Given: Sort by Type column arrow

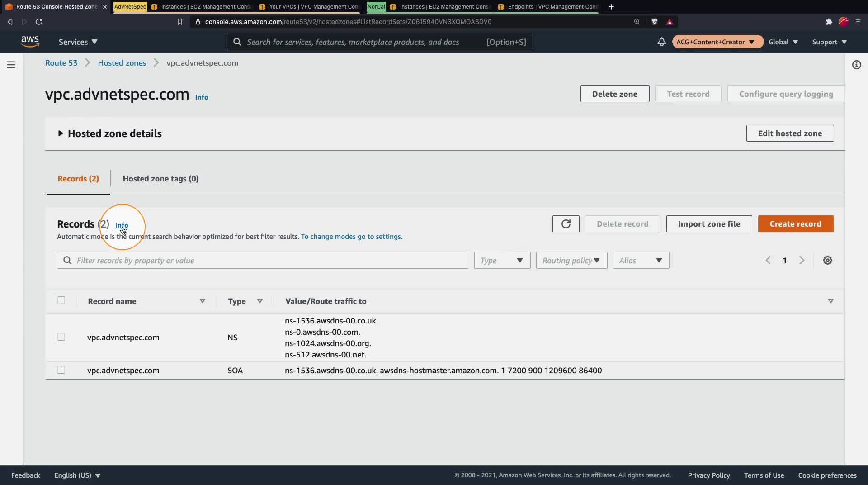Looking at the screenshot, I should coord(259,301).
